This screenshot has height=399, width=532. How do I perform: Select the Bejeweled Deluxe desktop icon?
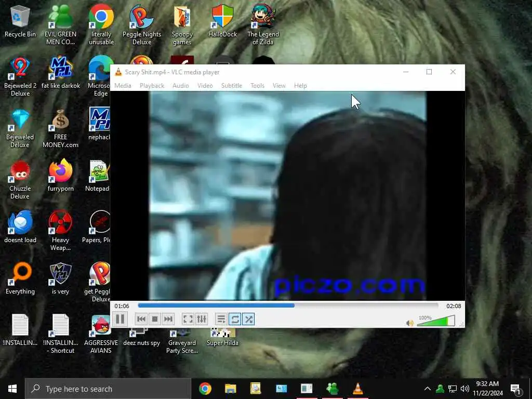(20, 128)
